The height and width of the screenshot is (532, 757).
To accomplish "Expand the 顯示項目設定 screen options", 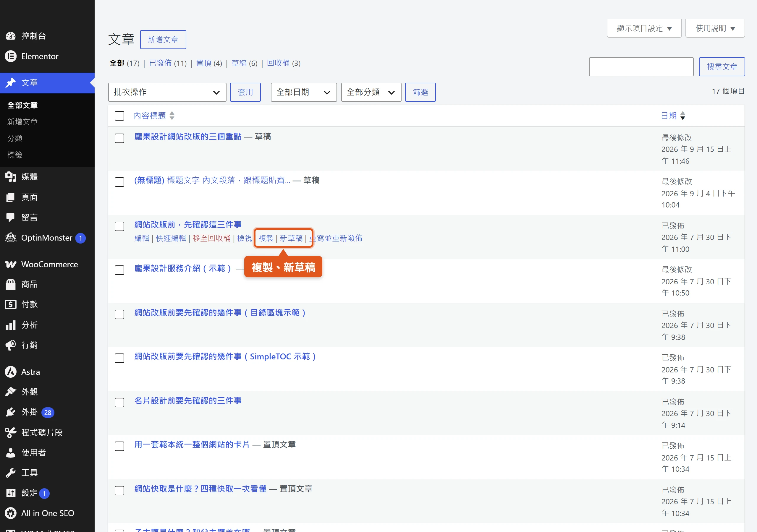I will [x=644, y=28].
